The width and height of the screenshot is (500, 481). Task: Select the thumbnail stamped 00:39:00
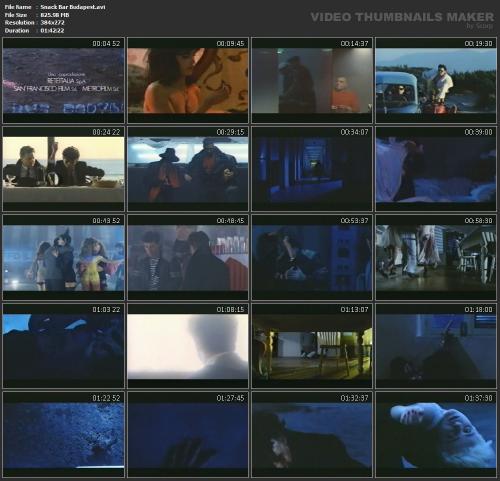click(x=436, y=169)
